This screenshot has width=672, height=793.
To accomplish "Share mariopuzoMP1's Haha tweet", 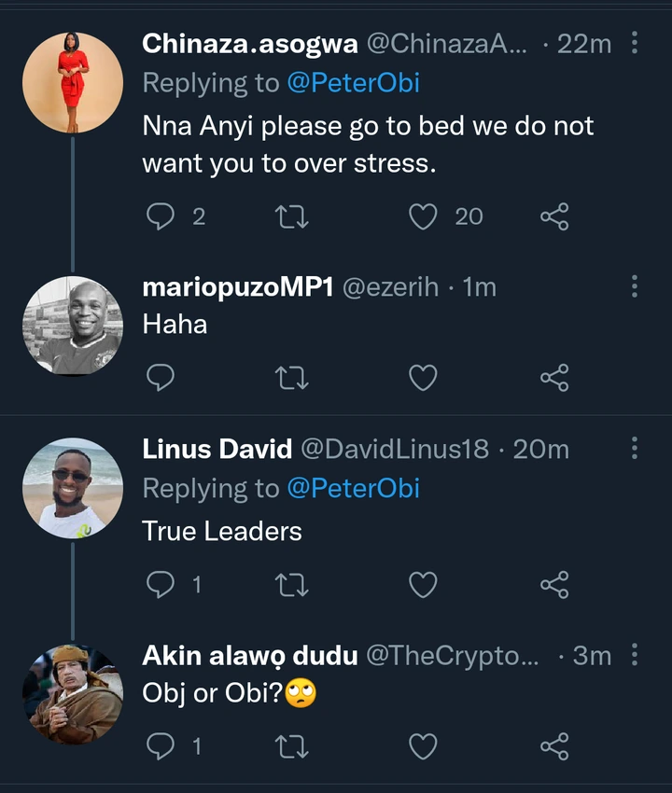I will (554, 377).
